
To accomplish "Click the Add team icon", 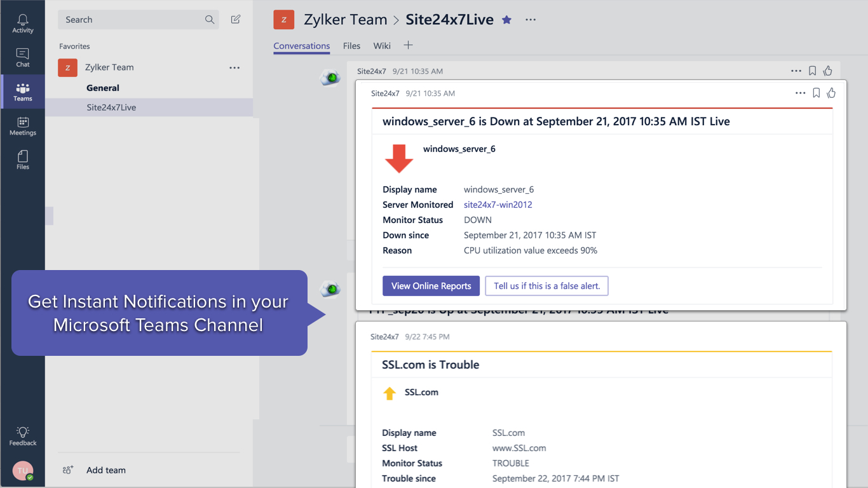I will click(x=68, y=470).
